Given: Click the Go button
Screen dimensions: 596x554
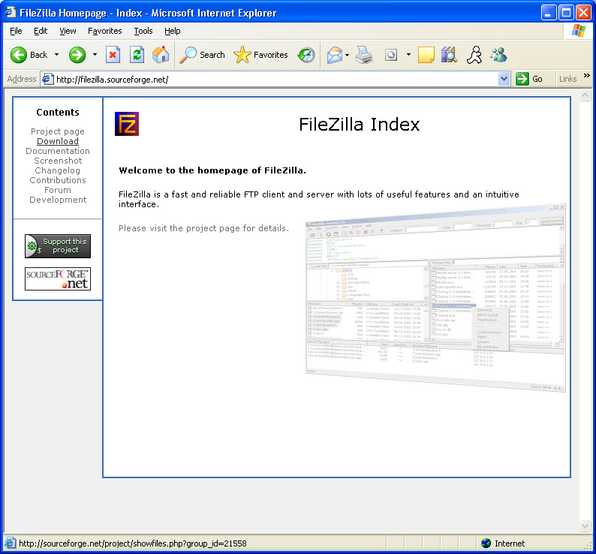Looking at the screenshot, I should click(529, 79).
